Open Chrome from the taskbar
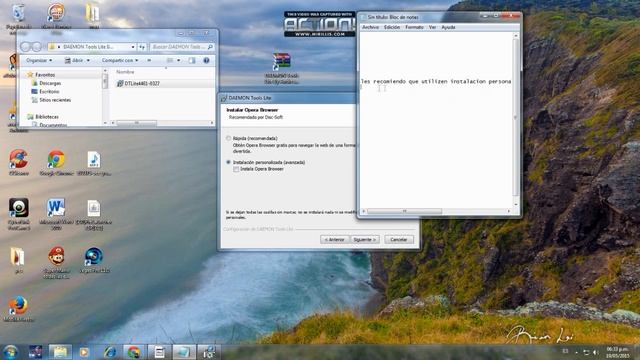This screenshot has width=640, height=360. coord(134,352)
